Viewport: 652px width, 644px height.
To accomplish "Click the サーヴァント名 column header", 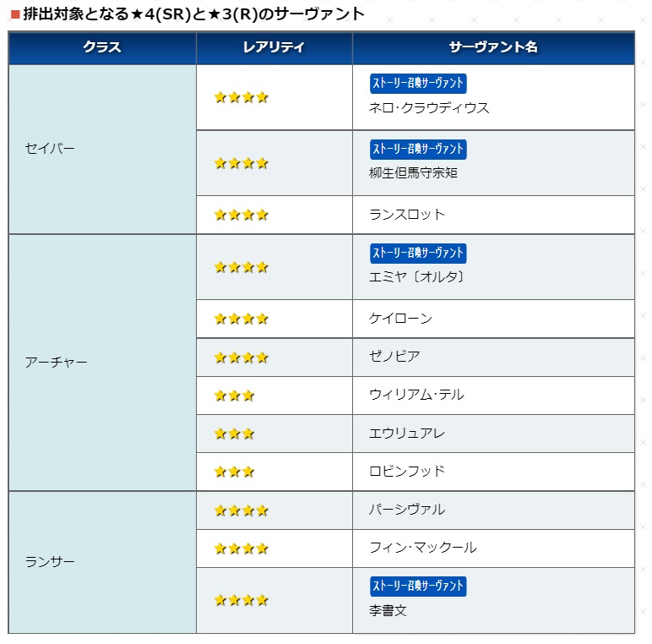I will 493,47.
